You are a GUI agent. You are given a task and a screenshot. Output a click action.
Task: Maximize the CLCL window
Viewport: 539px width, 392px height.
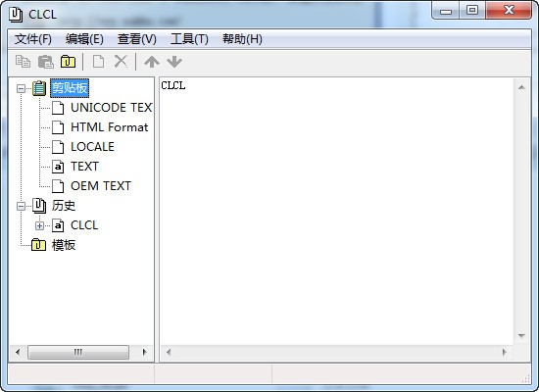click(472, 11)
